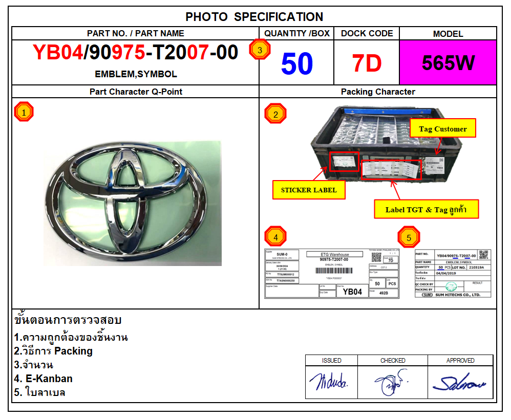511x420 pixels.
Task: Click the QR code on the part tag
Action: [x=484, y=254]
